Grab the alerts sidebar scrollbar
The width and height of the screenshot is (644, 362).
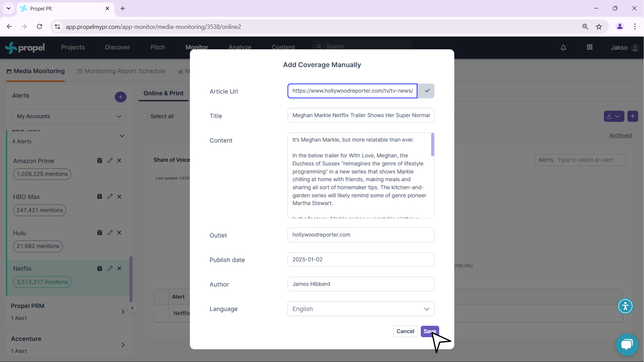click(x=131, y=279)
